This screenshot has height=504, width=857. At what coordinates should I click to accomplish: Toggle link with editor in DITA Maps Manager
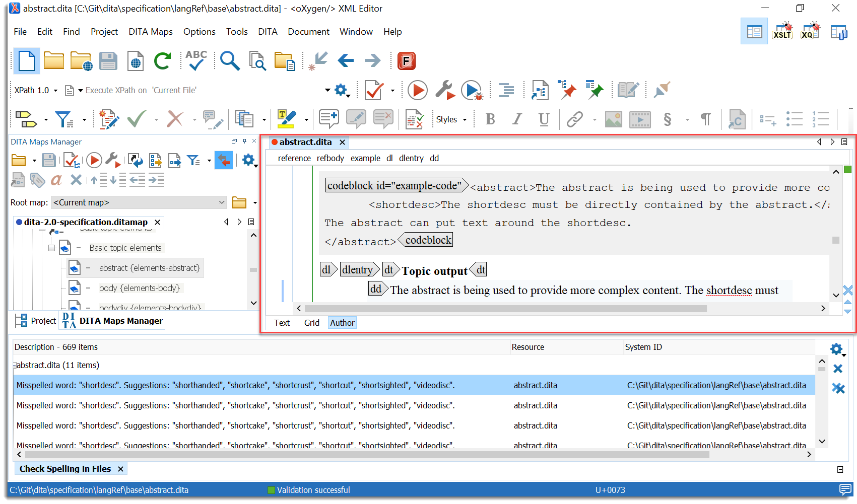[224, 161]
